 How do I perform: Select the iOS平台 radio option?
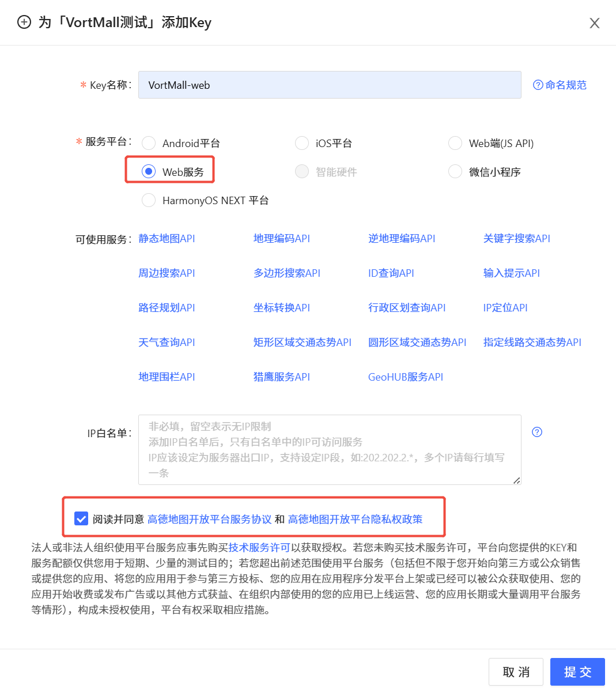point(302,143)
